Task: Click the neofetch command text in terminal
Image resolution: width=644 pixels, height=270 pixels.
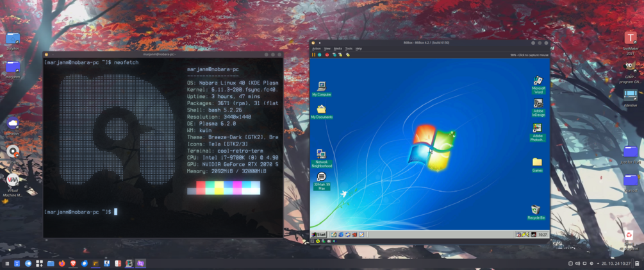Action: point(126,62)
